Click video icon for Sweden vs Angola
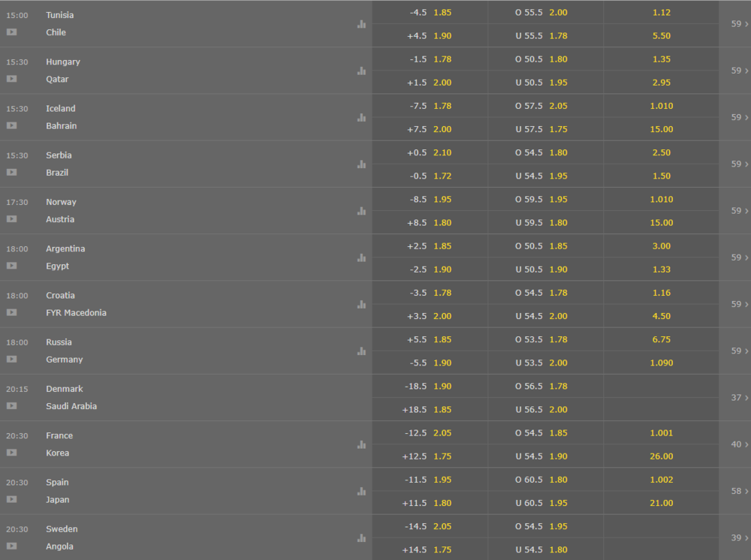Screen dimensions: 751x560 11,546
